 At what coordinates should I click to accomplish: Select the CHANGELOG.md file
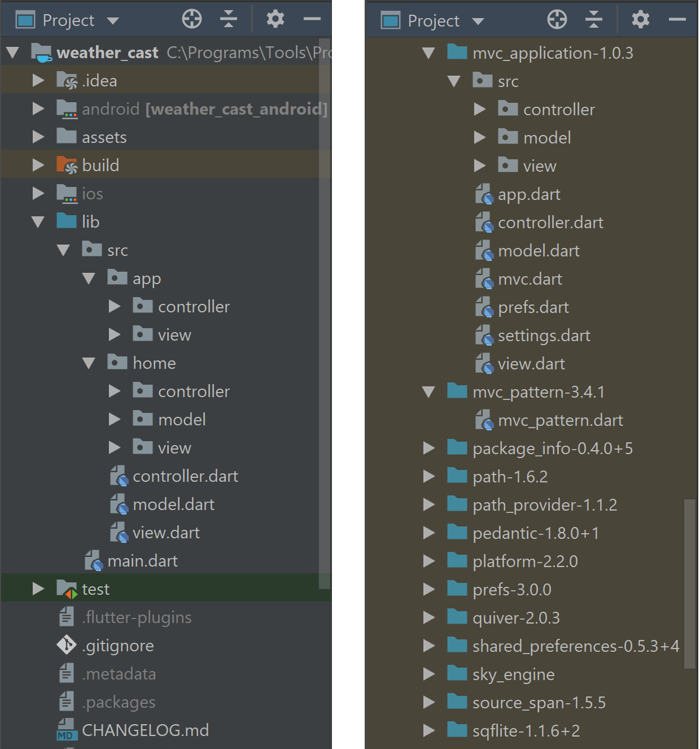tap(145, 730)
